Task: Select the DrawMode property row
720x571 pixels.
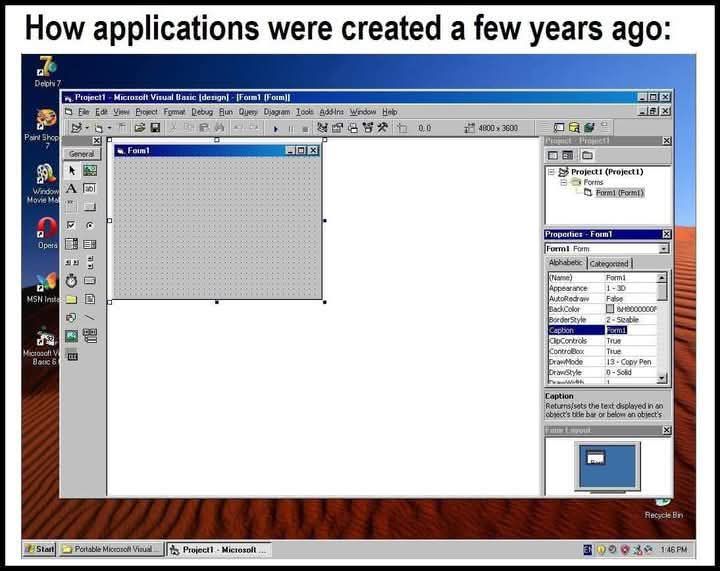Action: [x=602, y=362]
